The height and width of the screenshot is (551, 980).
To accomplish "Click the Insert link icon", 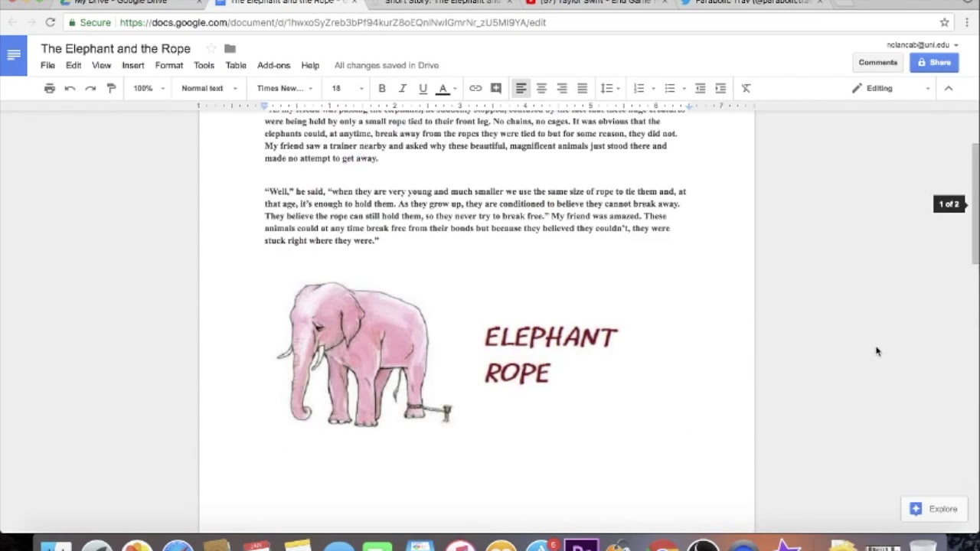I will click(475, 88).
